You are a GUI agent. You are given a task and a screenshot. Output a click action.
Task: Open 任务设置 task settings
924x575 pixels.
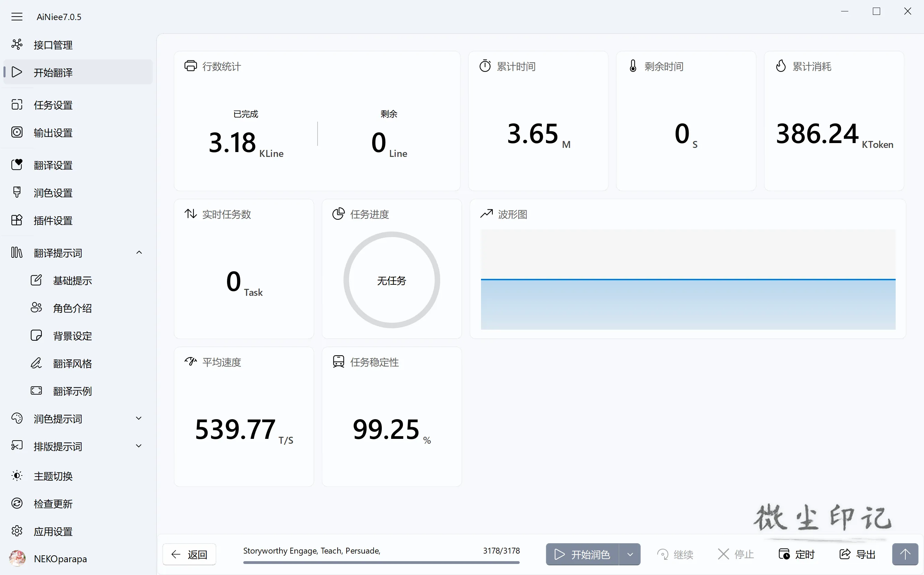pyautogui.click(x=78, y=105)
